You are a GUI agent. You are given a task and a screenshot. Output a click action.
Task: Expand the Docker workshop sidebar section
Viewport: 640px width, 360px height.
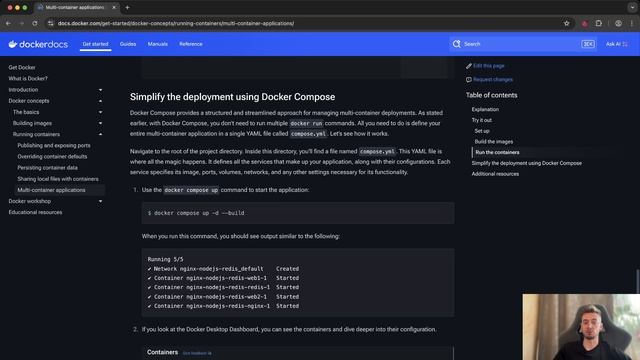[x=100, y=201]
